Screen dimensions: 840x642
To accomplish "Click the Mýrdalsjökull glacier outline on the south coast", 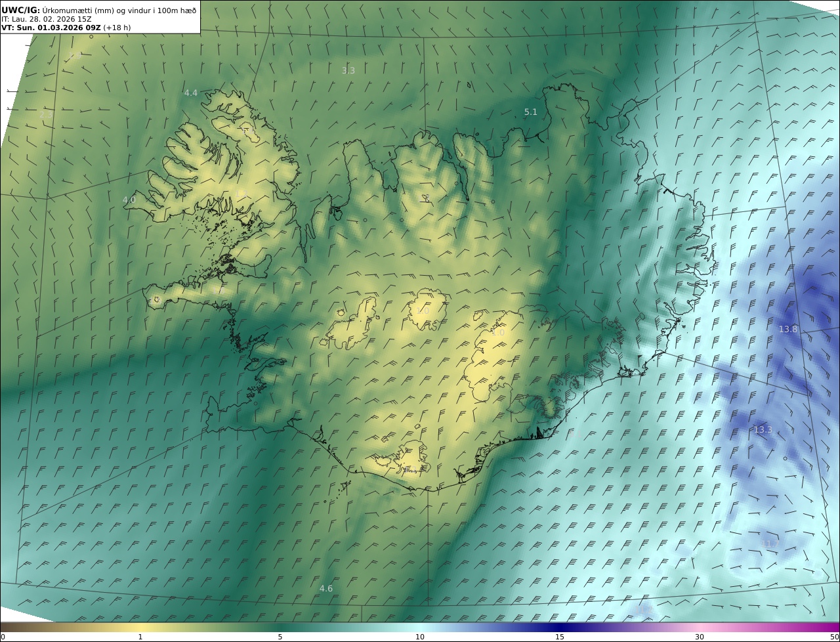I will (x=411, y=457).
